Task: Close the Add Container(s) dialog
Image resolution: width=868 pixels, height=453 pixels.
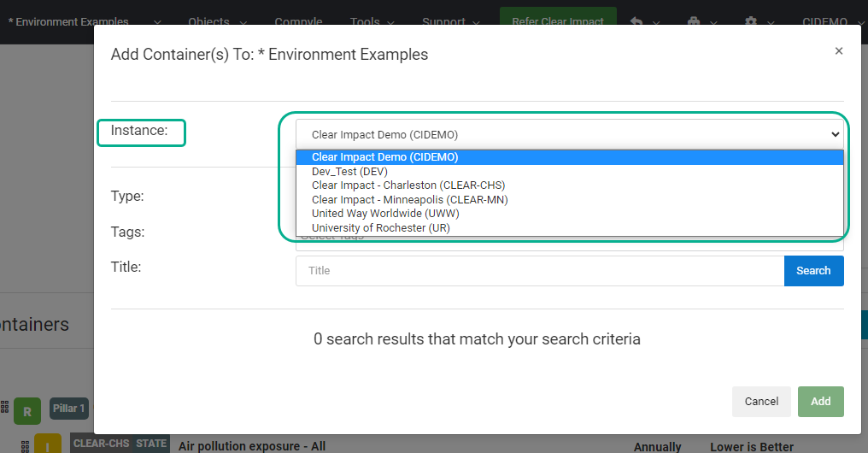Action: click(839, 51)
